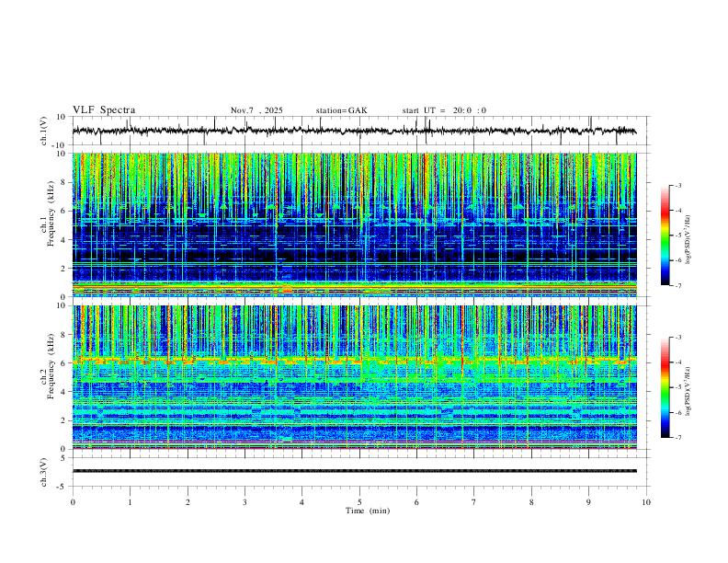Screen dimensions: 728x563
Task: Click the ch.2 spectrogram color scale bar
Action: [x=665, y=387]
